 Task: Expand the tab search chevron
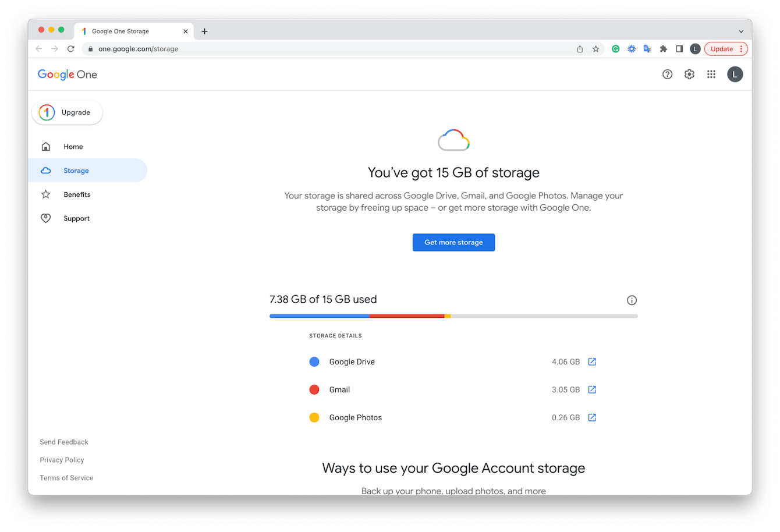tap(741, 31)
